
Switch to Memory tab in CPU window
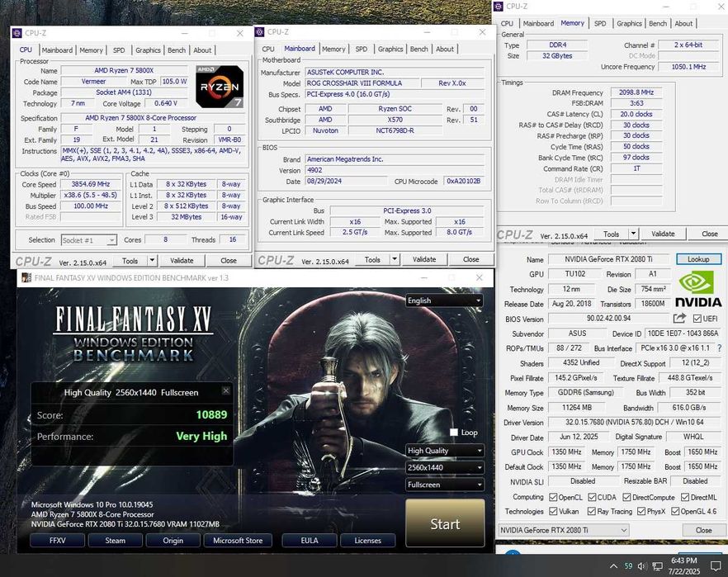coord(91,50)
